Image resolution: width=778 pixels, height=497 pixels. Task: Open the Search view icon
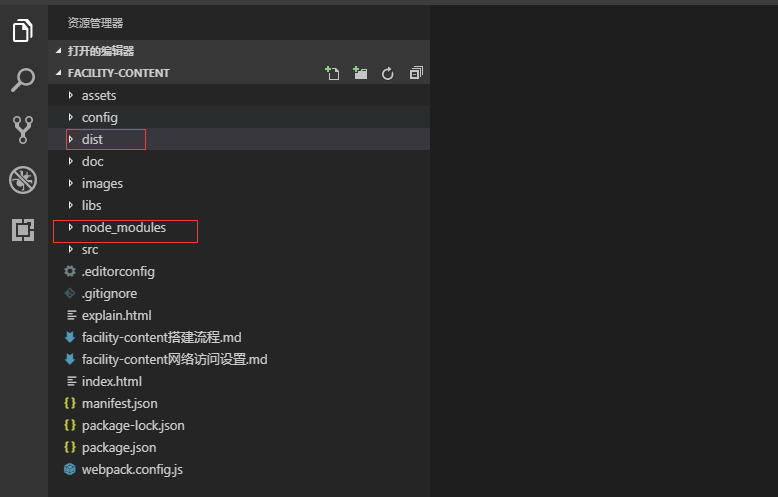pos(23,80)
